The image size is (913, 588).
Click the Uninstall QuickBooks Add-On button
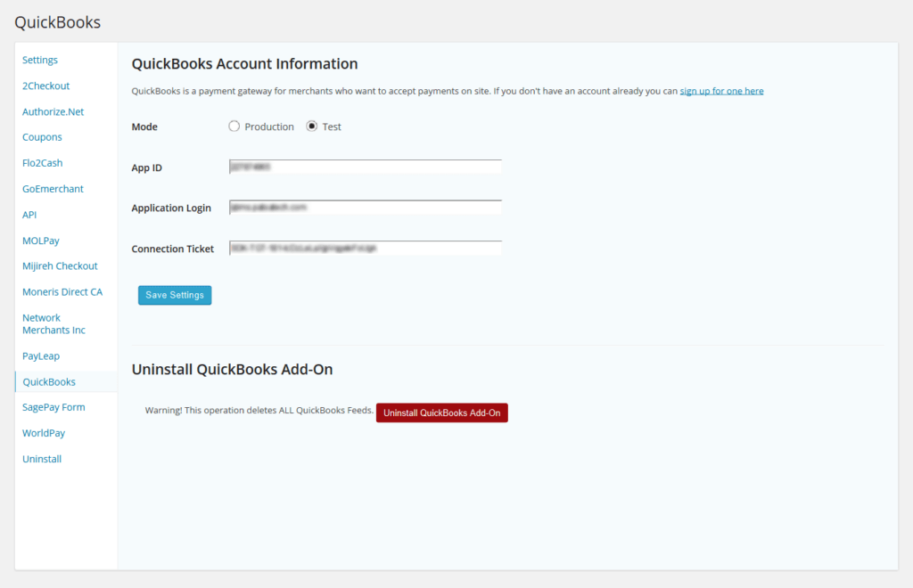click(441, 412)
